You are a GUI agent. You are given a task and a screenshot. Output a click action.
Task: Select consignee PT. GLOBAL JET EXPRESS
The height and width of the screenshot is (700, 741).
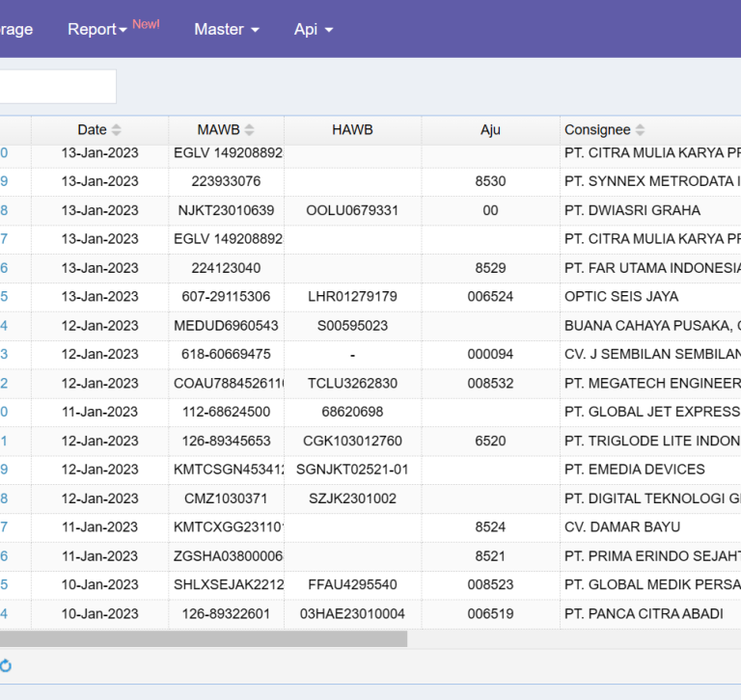click(652, 412)
